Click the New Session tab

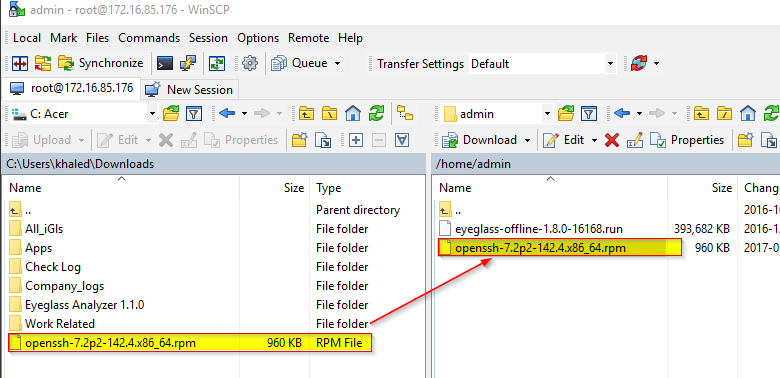click(x=190, y=90)
